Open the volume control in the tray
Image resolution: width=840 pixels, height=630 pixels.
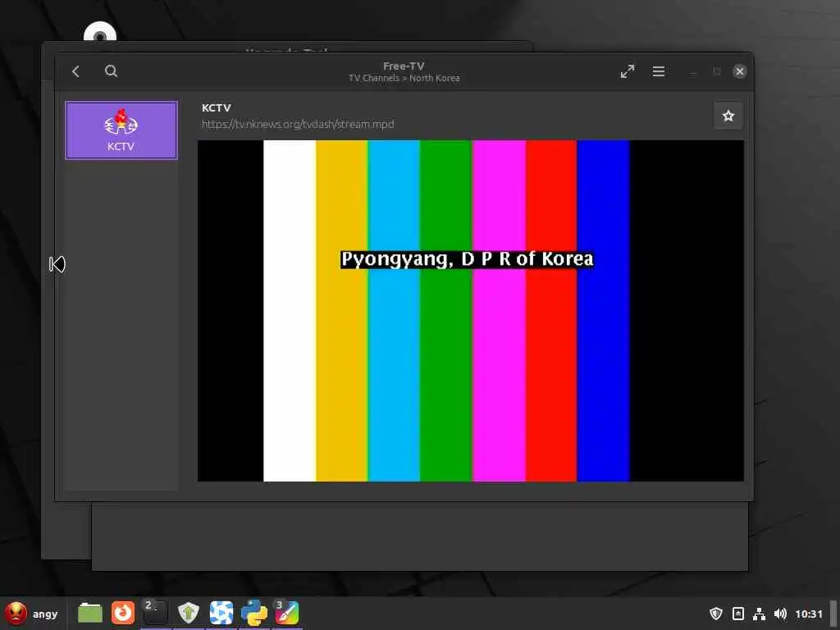tap(781, 614)
